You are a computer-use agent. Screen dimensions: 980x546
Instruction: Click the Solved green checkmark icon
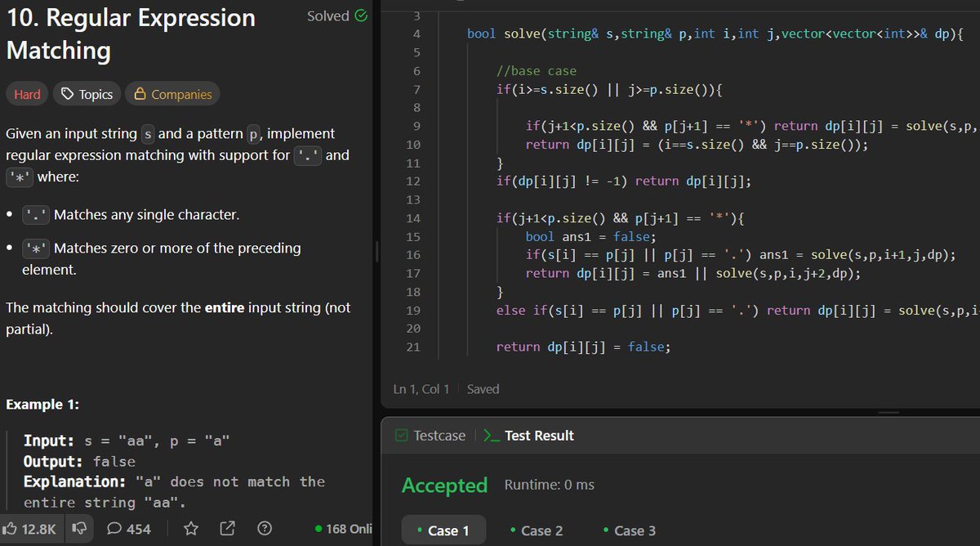point(361,16)
